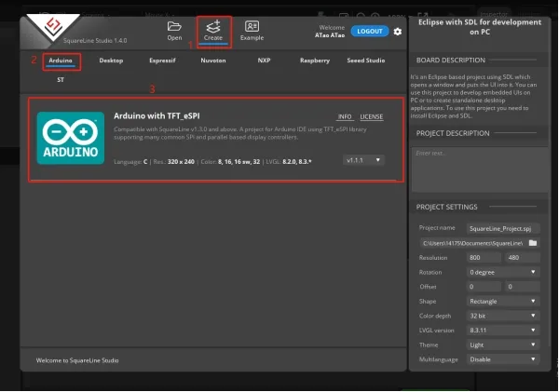
Task: Open the Example projects icon
Action: pos(252,27)
